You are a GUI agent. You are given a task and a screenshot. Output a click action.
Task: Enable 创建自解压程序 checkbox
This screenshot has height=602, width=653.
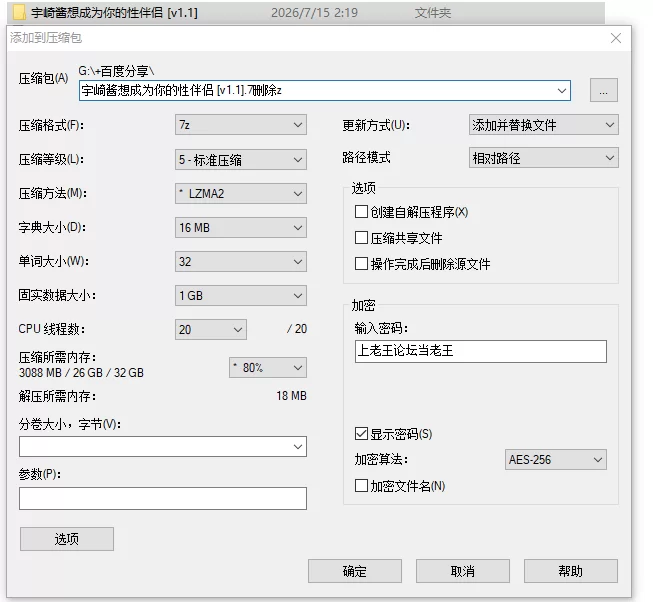tap(361, 212)
